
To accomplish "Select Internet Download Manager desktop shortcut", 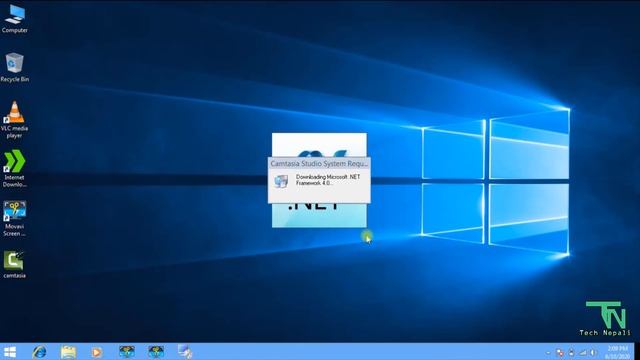I will pos(15,169).
